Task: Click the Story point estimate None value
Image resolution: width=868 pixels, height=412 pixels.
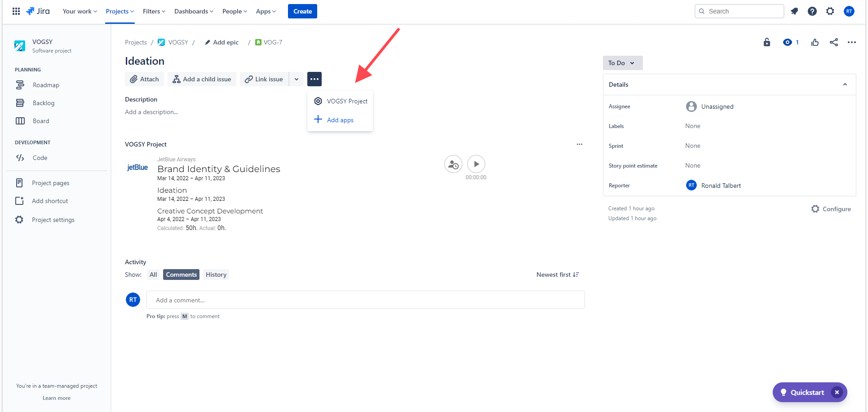Action: click(692, 165)
